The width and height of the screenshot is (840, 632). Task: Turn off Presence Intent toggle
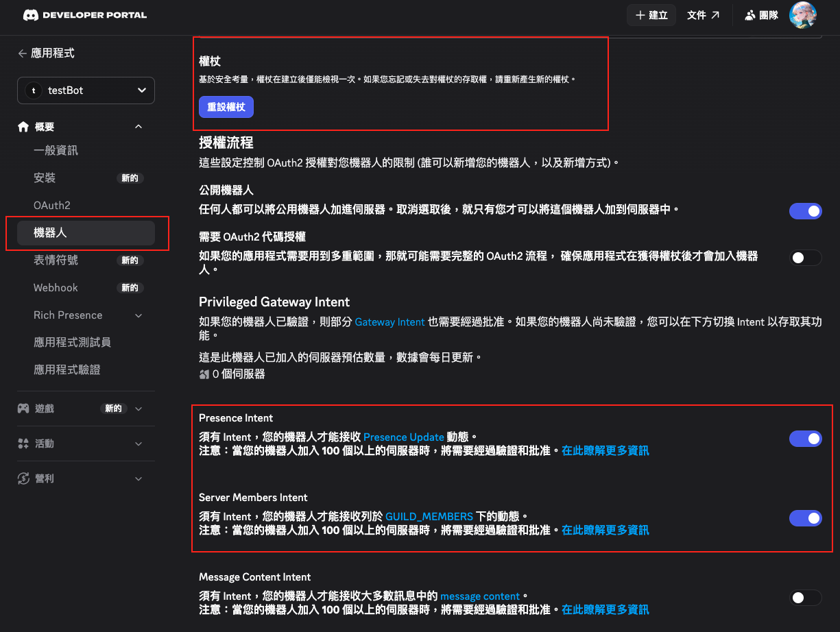coord(805,439)
